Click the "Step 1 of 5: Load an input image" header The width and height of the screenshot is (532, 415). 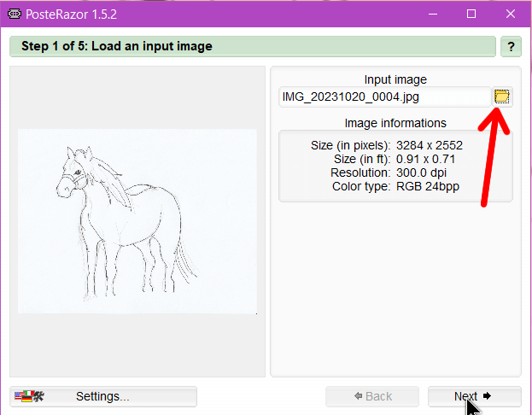coord(253,46)
